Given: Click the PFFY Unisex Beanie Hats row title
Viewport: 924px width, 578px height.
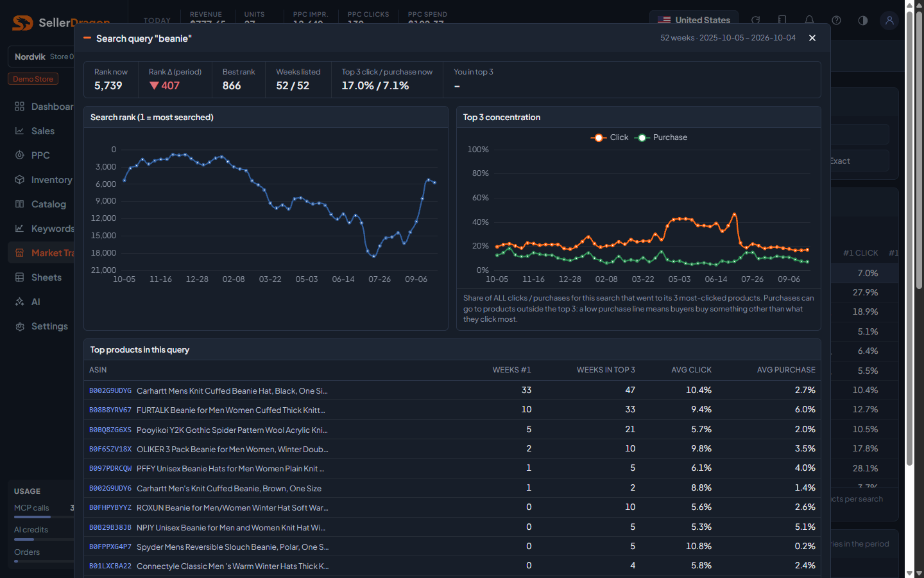Looking at the screenshot, I should pyautogui.click(x=230, y=469).
